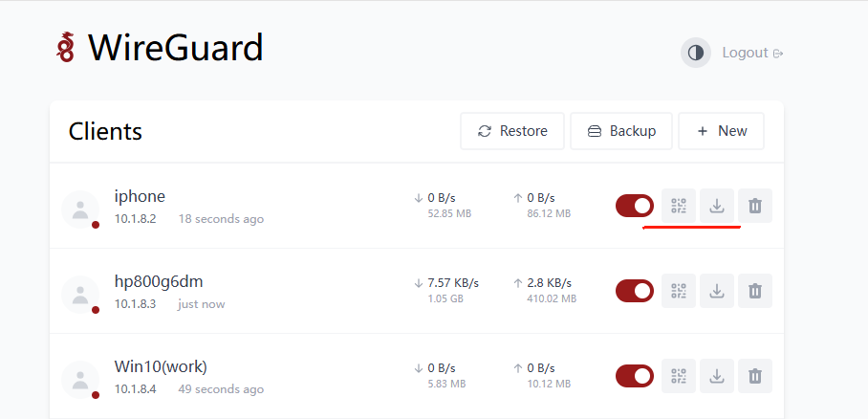Click the iphone client name

coord(140,196)
